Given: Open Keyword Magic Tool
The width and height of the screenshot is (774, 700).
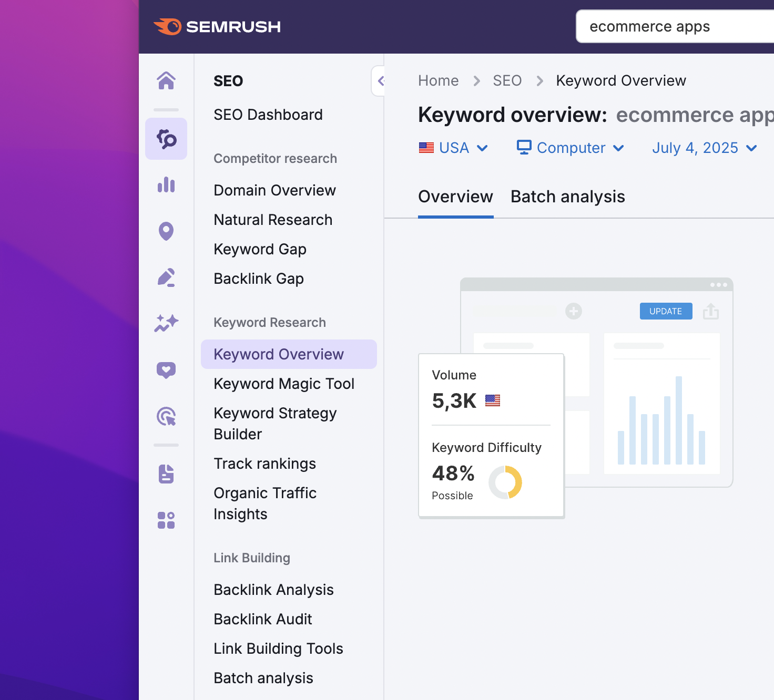Looking at the screenshot, I should [x=284, y=384].
